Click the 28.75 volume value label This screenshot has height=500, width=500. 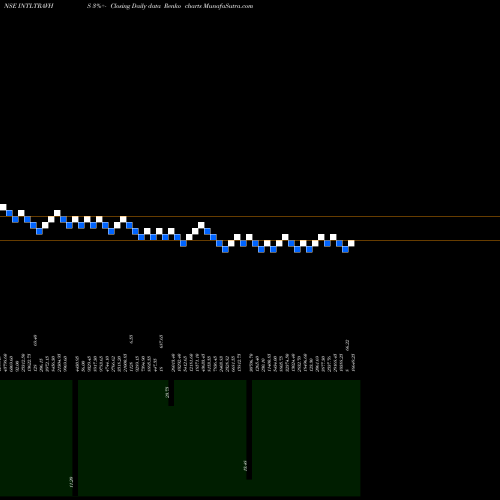click(x=167, y=392)
